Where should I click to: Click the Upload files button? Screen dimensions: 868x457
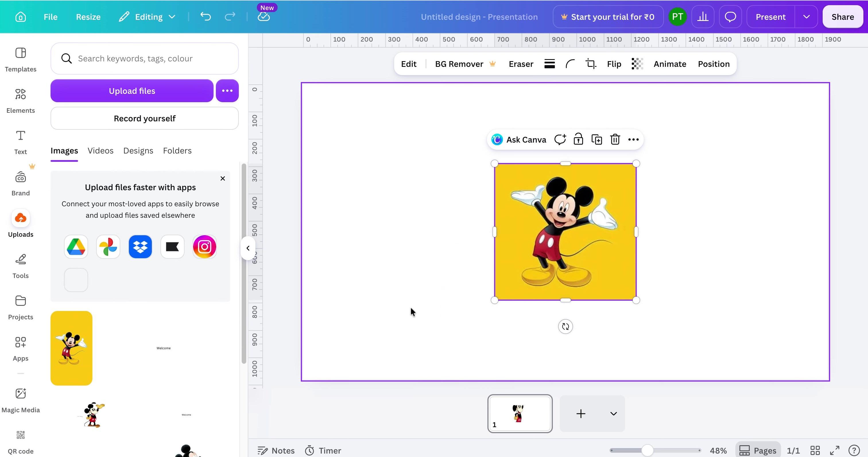pos(132,91)
